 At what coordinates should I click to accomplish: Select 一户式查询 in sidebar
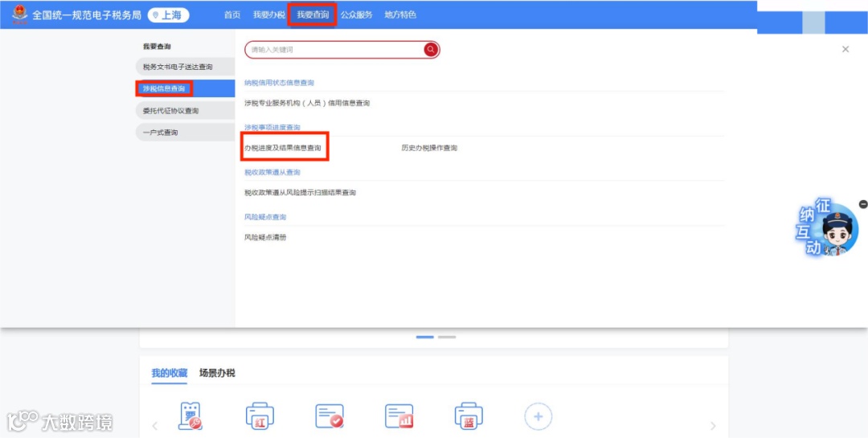[x=186, y=133]
